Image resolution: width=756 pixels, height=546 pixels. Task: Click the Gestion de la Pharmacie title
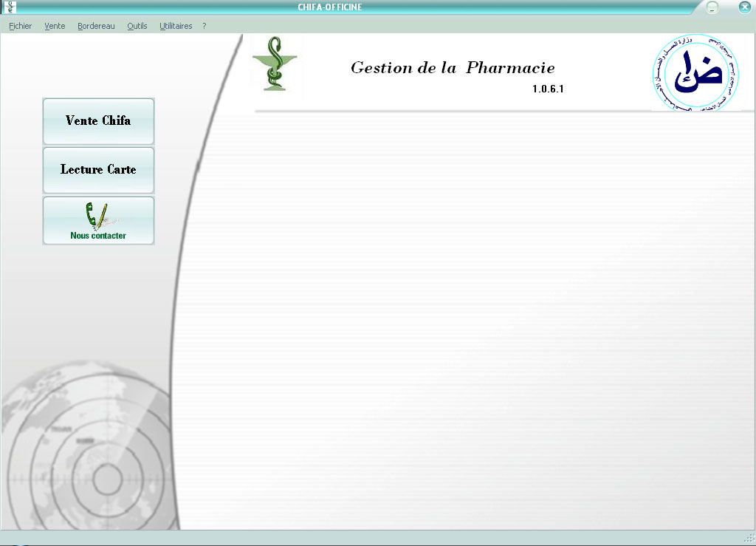[x=453, y=67]
